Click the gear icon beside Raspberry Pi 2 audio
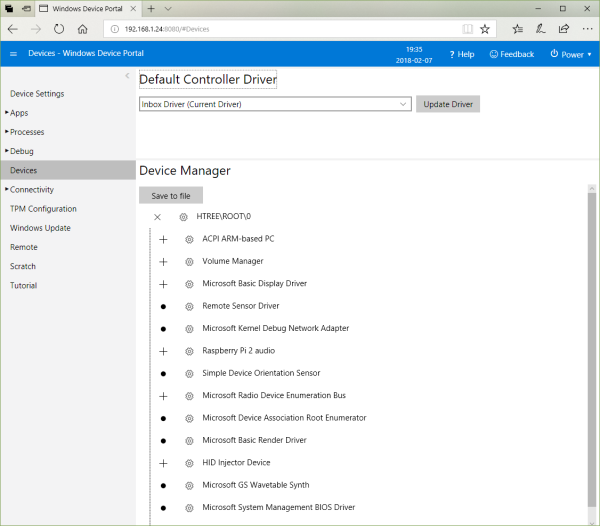This screenshot has height=526, width=600. point(189,351)
